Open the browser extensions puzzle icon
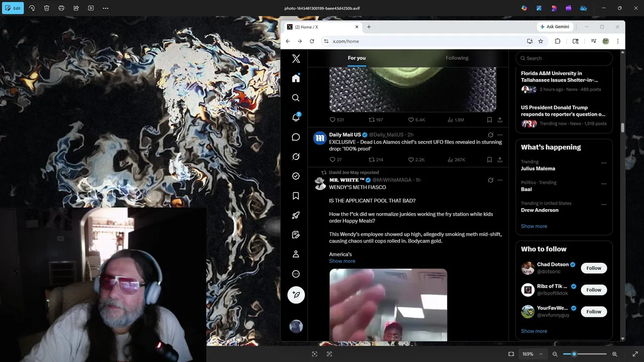 point(557,41)
